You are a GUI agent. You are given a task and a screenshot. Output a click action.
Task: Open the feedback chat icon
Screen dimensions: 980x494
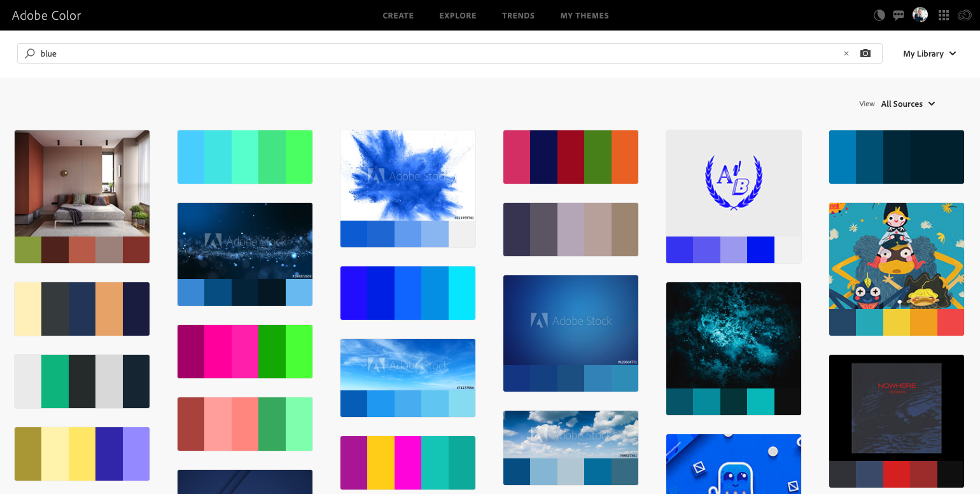899,15
